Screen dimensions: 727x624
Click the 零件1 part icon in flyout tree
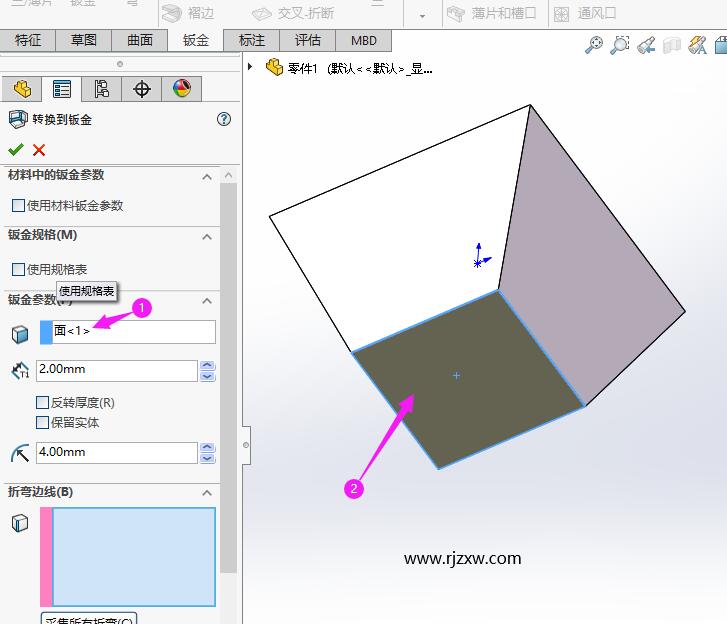274,67
